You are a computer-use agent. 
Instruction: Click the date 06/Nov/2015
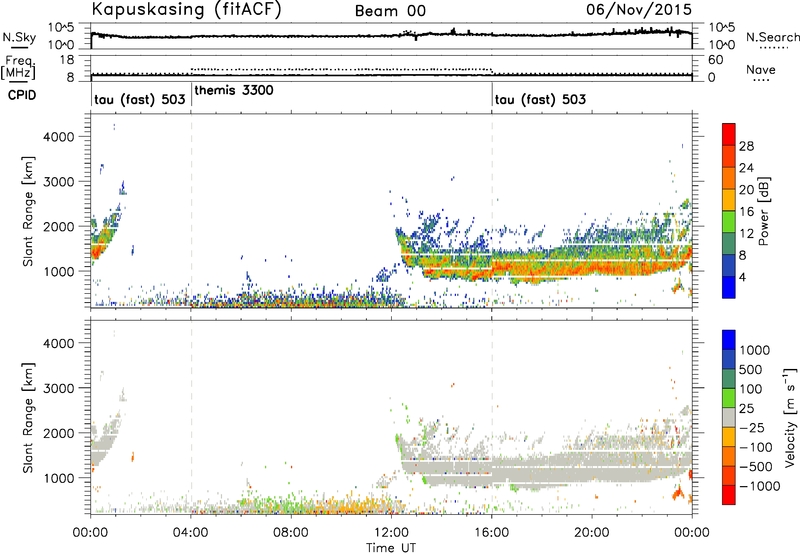639,9
